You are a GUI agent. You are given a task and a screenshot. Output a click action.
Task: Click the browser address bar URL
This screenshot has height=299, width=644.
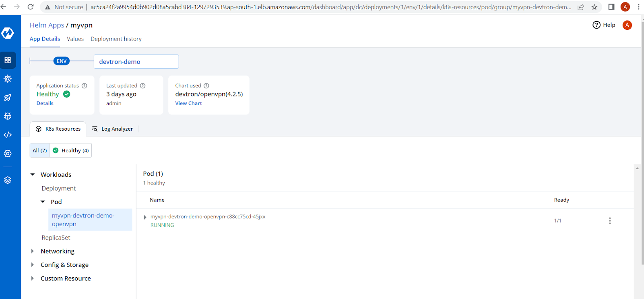(x=331, y=7)
